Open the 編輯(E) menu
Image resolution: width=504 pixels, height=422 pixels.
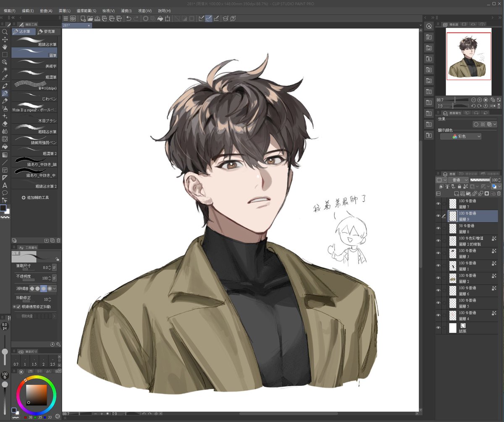[28, 11]
